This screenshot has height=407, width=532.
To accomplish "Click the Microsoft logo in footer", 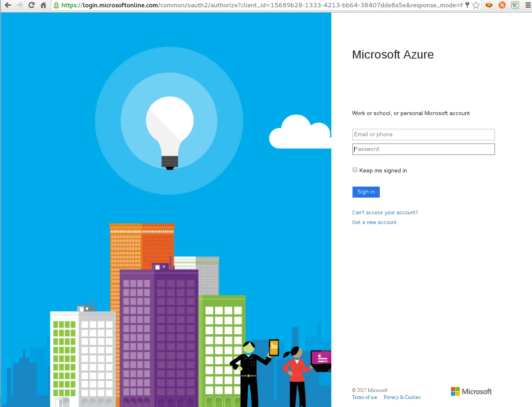I will point(471,392).
